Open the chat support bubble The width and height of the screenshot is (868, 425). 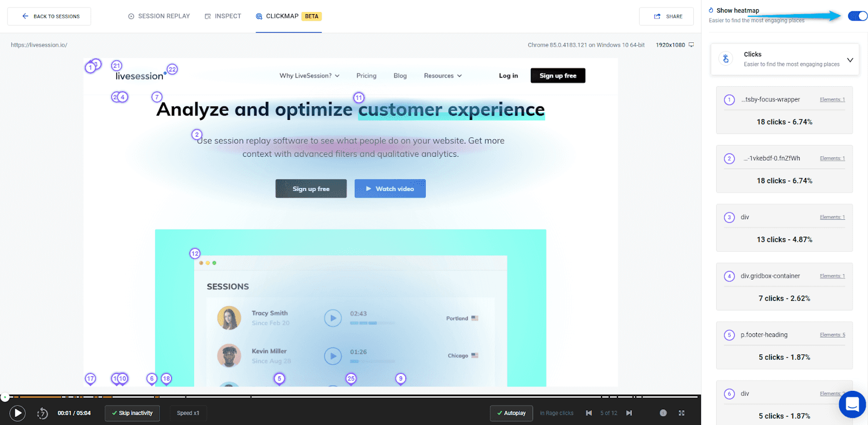click(x=852, y=404)
